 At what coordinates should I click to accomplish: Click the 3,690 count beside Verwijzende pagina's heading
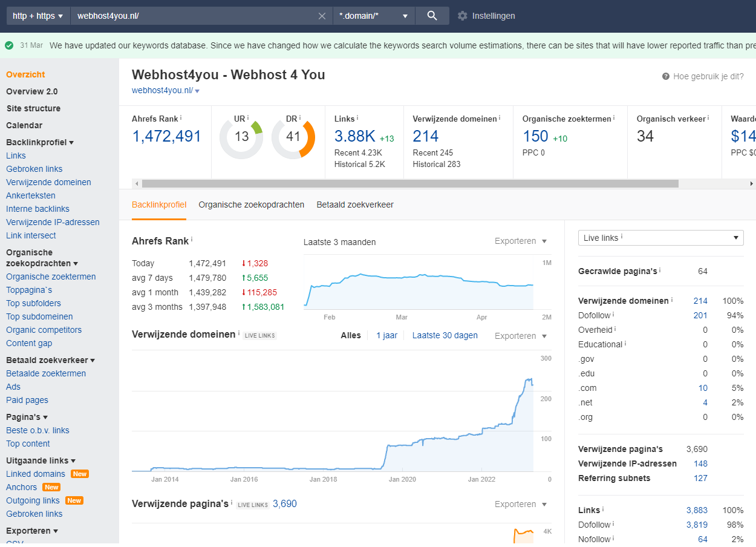click(x=285, y=503)
